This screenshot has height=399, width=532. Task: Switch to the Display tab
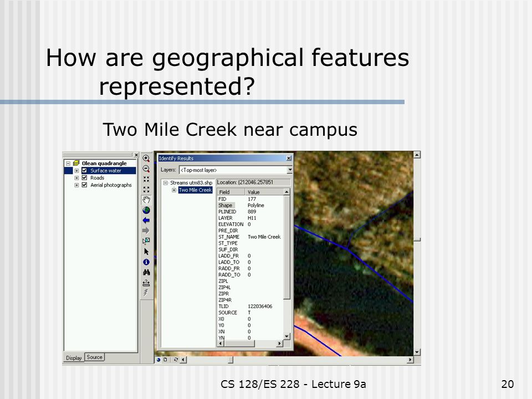74,358
